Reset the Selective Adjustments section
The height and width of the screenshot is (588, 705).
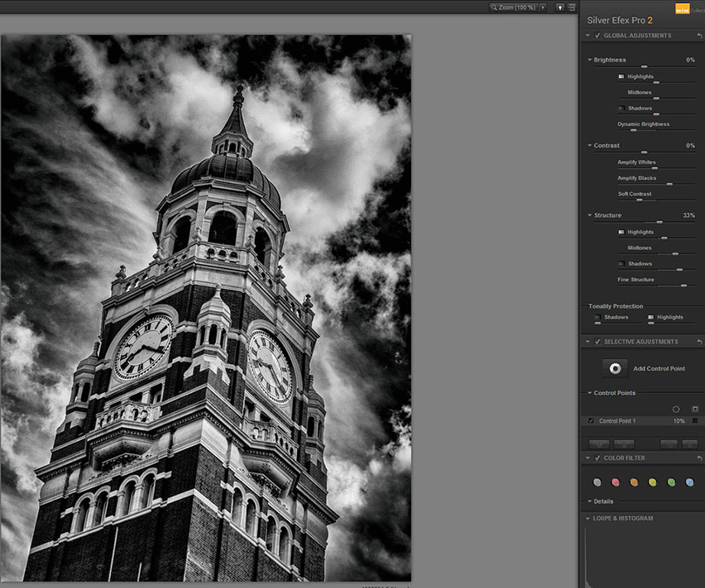click(699, 341)
